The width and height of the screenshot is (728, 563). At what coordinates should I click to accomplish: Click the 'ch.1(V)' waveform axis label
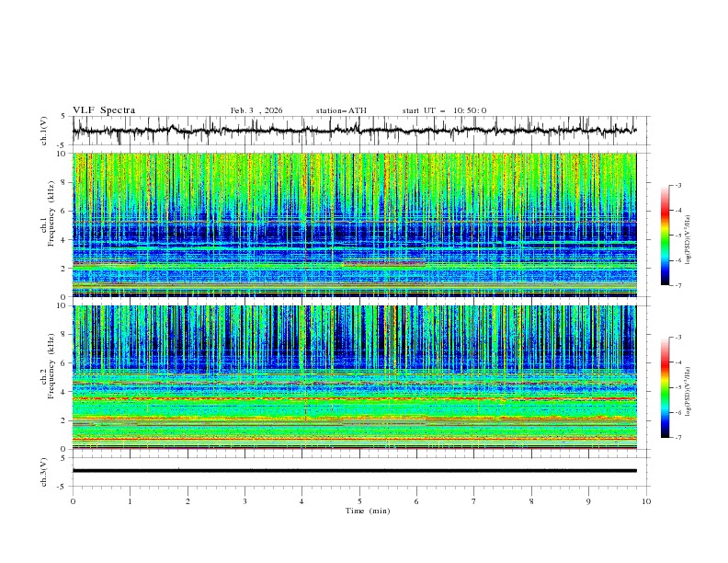pos(44,131)
